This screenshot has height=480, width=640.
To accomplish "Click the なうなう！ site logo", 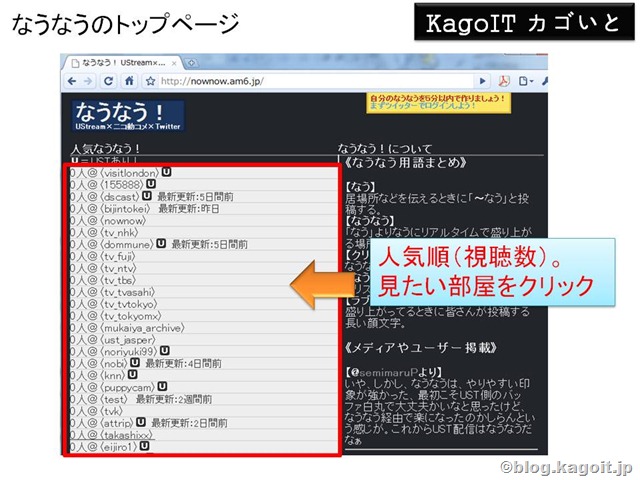I will click(128, 116).
